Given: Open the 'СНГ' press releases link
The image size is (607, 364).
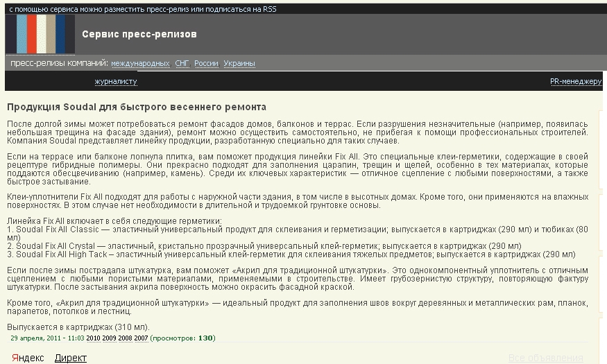Looking at the screenshot, I should point(182,63).
